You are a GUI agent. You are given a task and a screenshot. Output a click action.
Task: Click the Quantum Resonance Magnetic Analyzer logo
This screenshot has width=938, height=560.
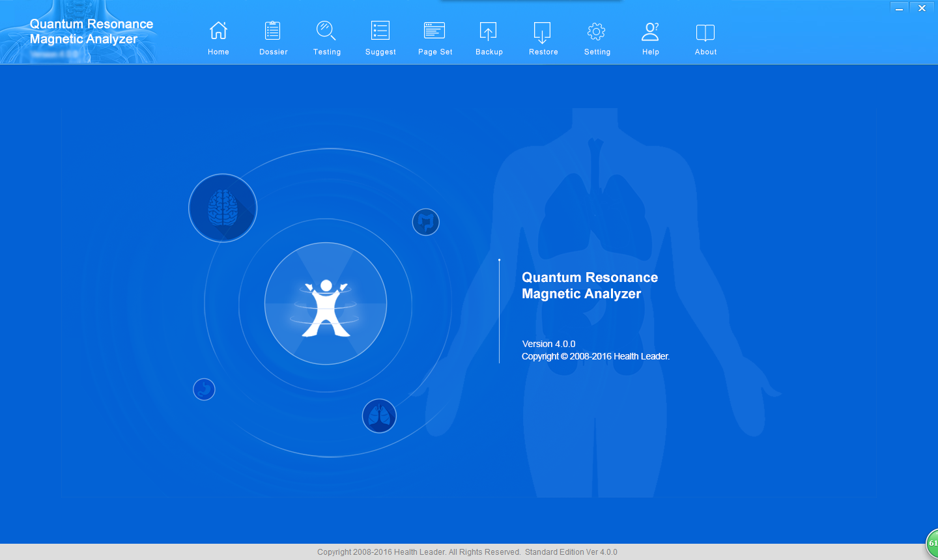click(x=91, y=31)
